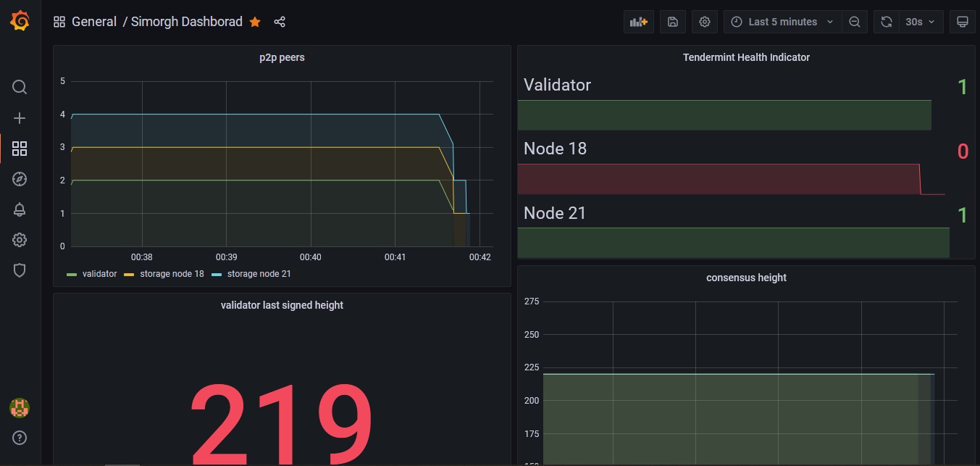Image resolution: width=980 pixels, height=466 pixels.
Task: Open the p2p peers panel title menu
Action: click(282, 57)
